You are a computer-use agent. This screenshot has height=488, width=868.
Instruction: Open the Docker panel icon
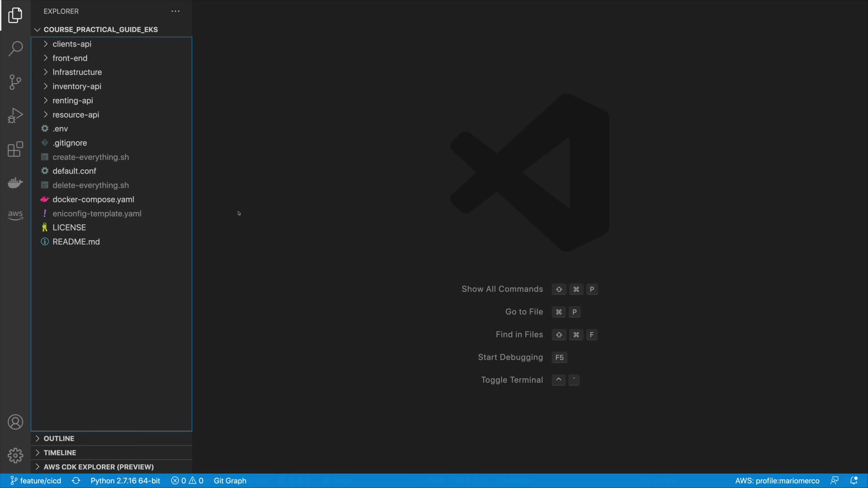click(x=15, y=183)
